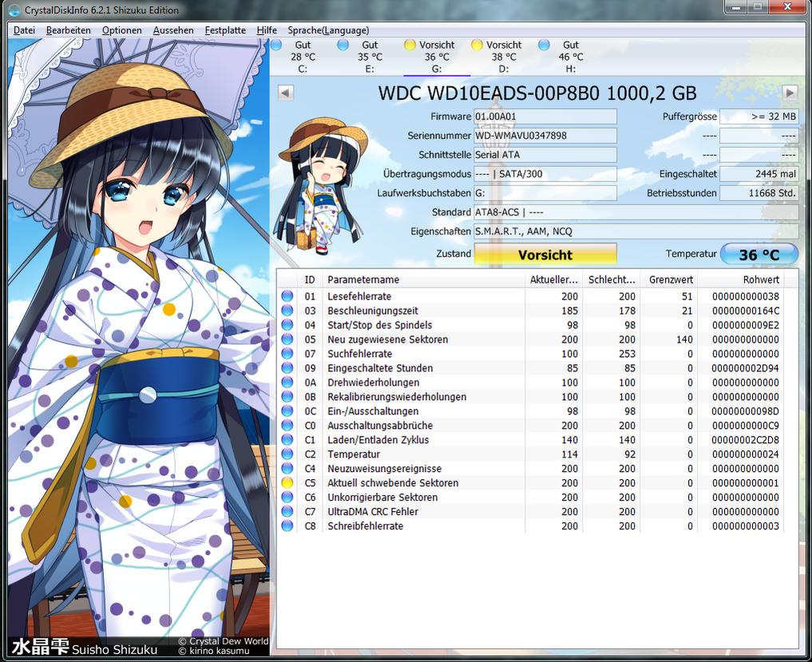The height and width of the screenshot is (662, 812).
Task: Click the yellow Vorsicht health status button
Action: click(545, 254)
